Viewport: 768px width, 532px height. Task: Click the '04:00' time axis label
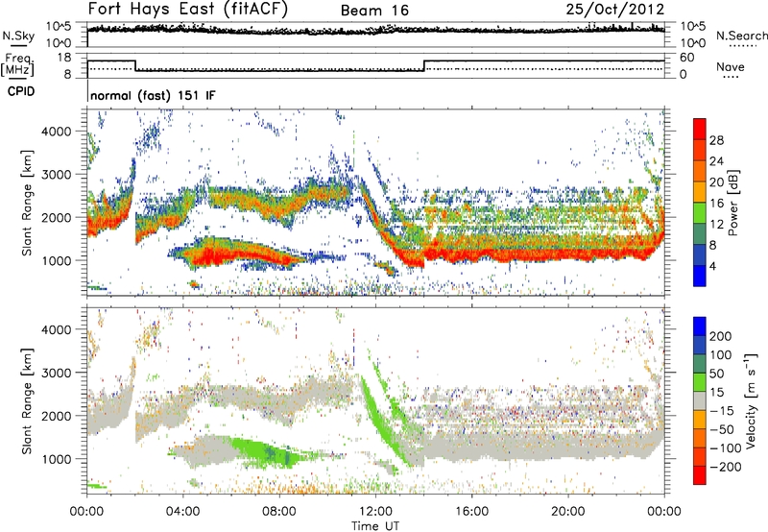[x=183, y=512]
